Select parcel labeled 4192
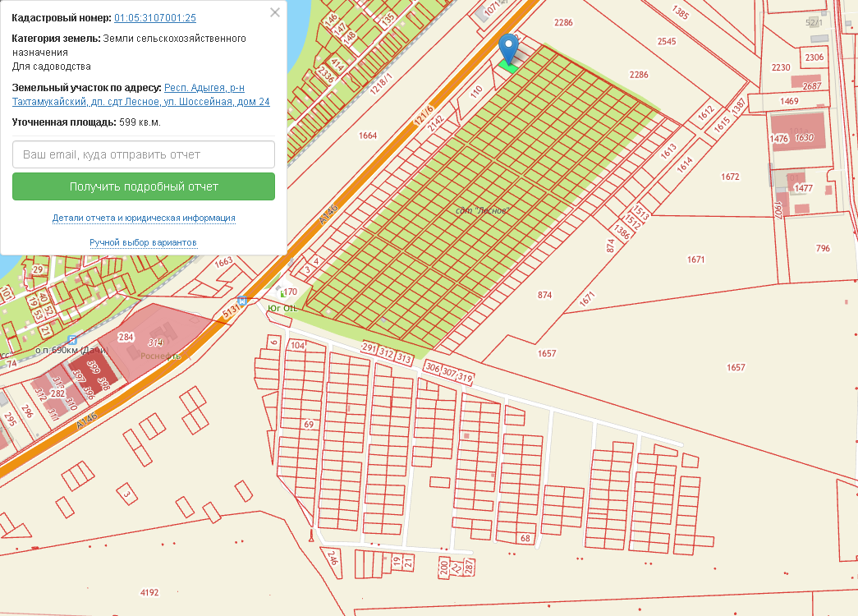The width and height of the screenshot is (858, 616). (x=149, y=592)
